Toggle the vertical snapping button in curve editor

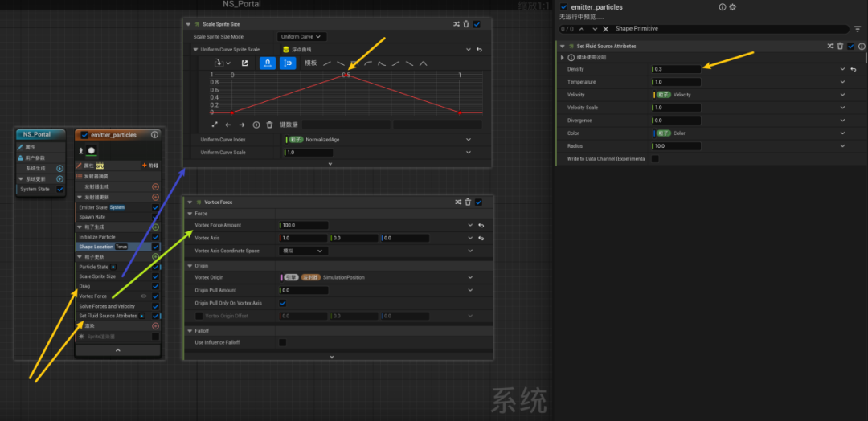pos(287,63)
